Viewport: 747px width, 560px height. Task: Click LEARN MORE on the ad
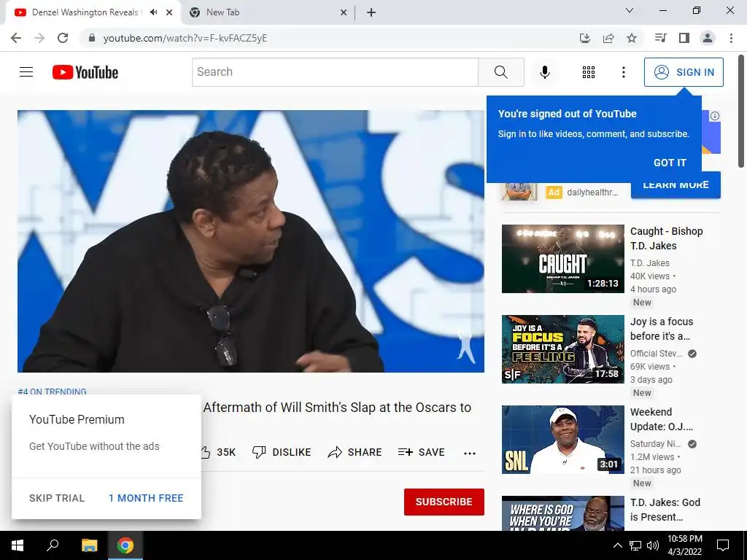pyautogui.click(x=676, y=186)
